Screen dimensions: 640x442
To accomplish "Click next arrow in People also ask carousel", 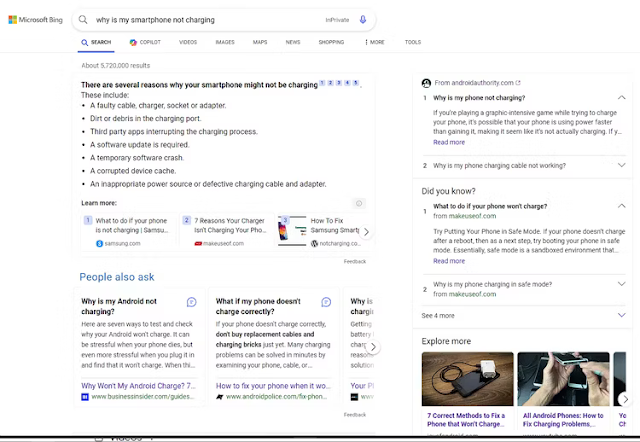I will 373,347.
